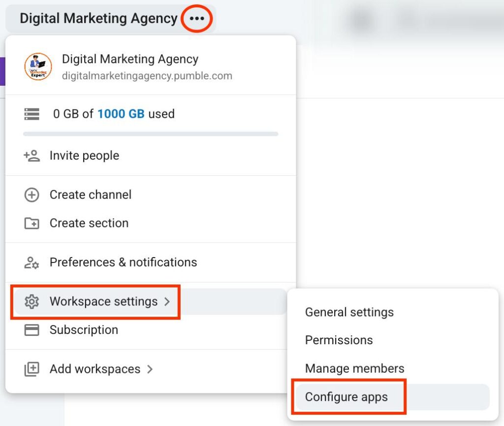Click the create section folder icon
This screenshot has width=504, height=426.
pyautogui.click(x=32, y=223)
